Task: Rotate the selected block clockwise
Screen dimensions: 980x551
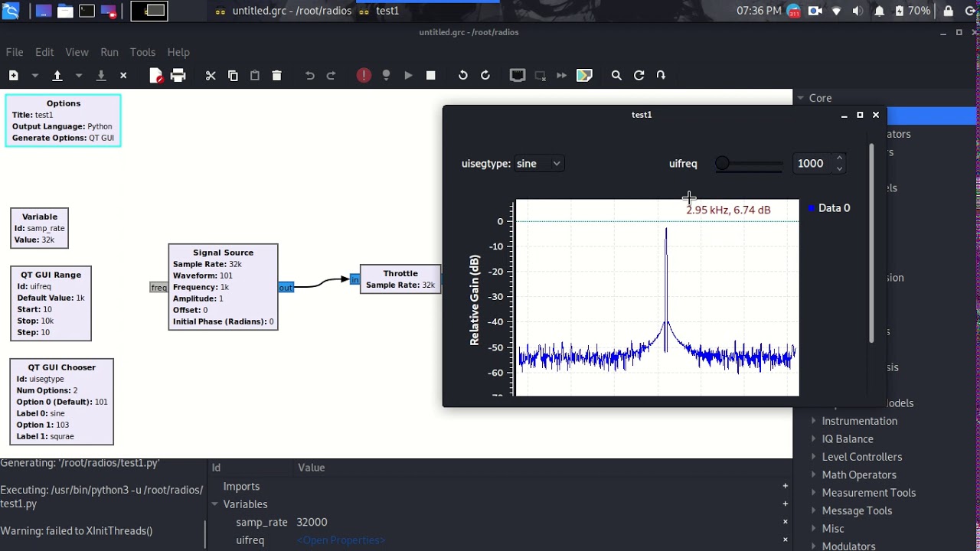Action: pyautogui.click(x=485, y=75)
